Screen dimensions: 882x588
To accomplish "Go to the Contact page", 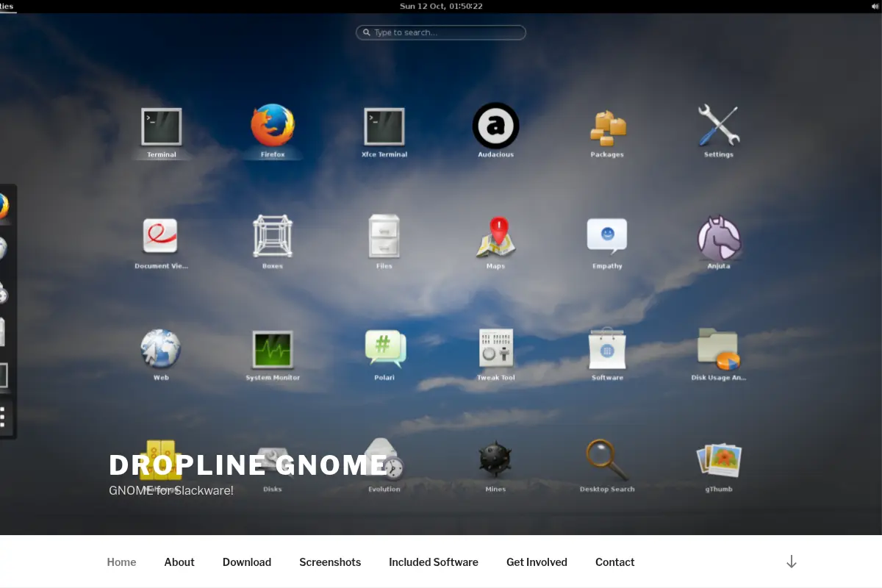I will 615,562.
